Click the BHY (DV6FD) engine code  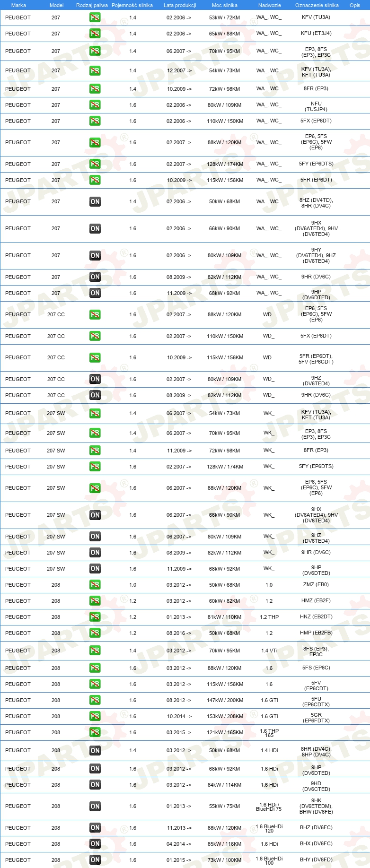(316, 859)
